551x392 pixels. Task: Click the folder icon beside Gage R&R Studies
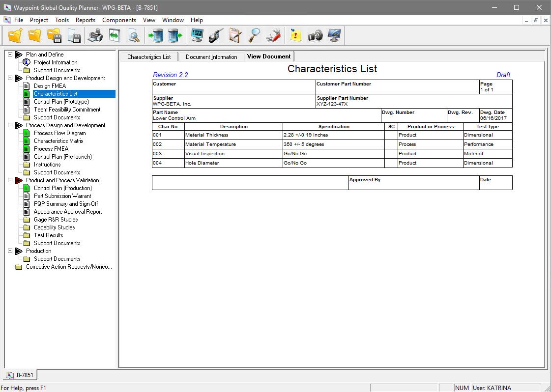pos(27,220)
